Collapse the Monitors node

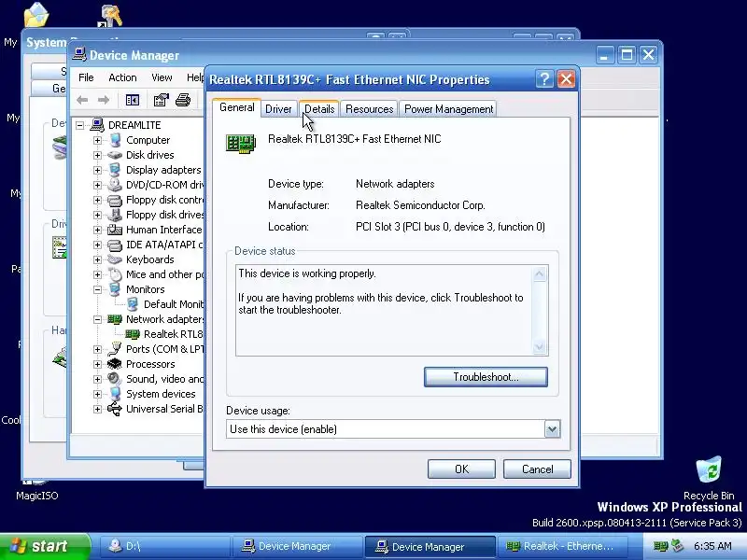(x=98, y=289)
